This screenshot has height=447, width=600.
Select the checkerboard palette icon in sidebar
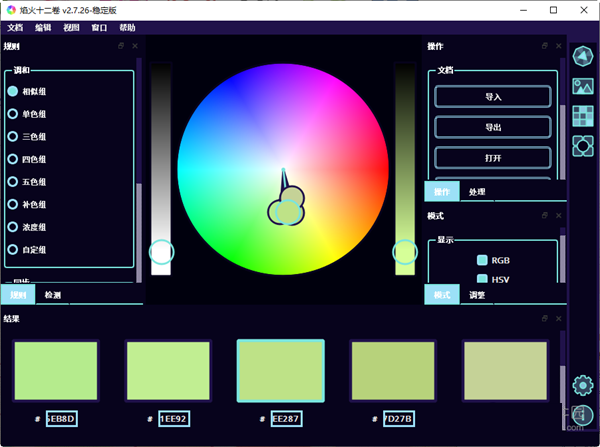coord(583,116)
